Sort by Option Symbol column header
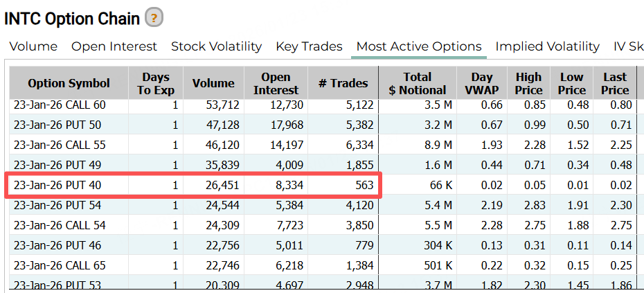Viewport: 644px width, 293px height. (69, 83)
